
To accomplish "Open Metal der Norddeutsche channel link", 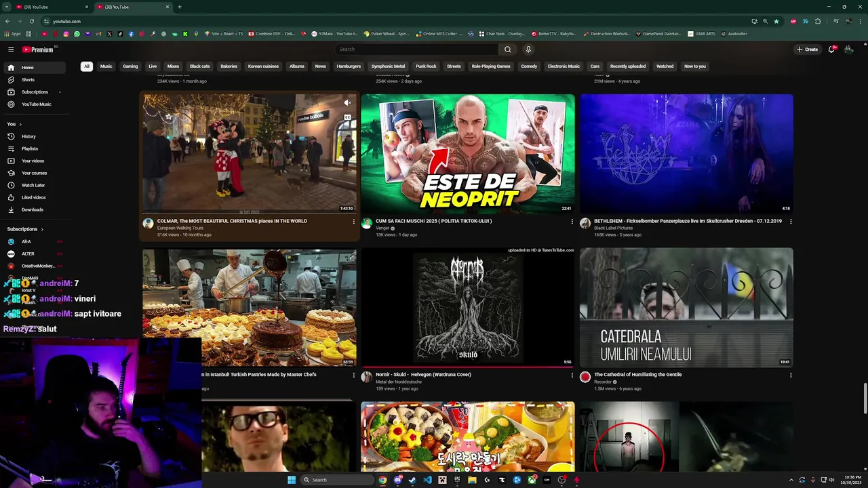I will [399, 382].
